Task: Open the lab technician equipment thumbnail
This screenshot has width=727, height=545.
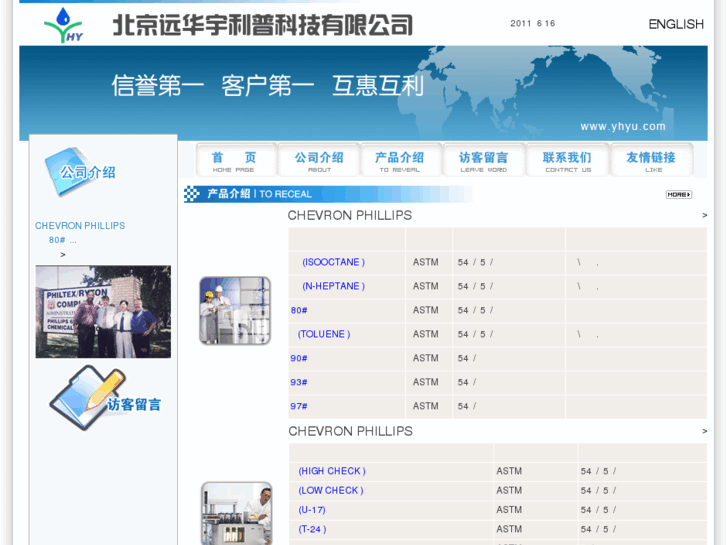Action: (x=236, y=513)
